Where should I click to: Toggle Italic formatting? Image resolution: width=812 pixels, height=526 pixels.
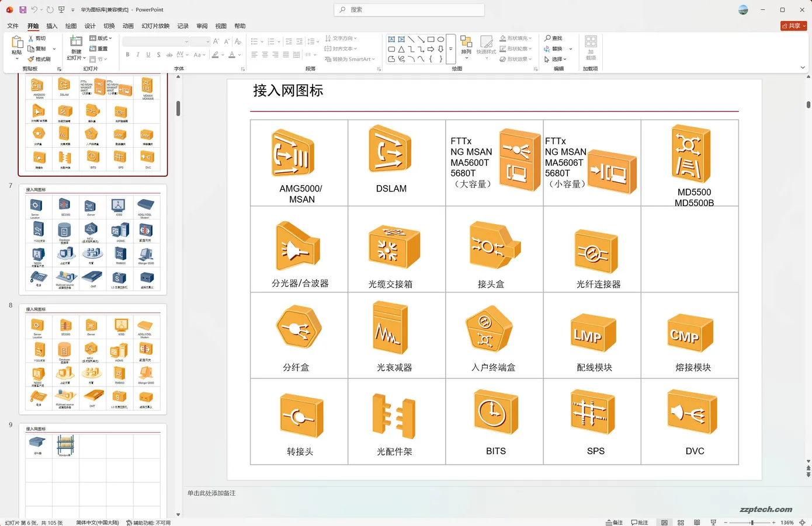pyautogui.click(x=138, y=55)
